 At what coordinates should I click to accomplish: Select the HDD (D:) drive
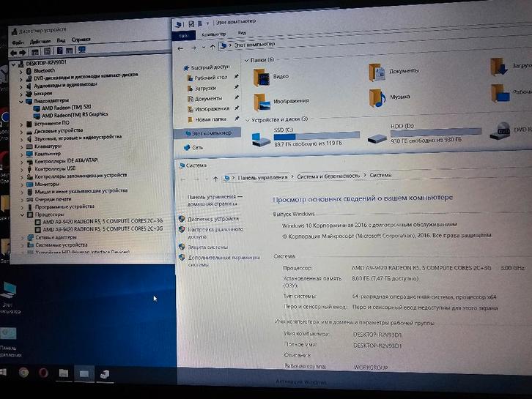(x=424, y=133)
